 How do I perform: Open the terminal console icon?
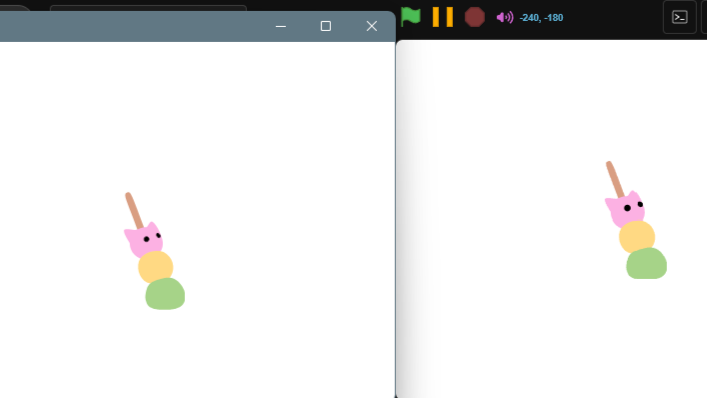679,17
